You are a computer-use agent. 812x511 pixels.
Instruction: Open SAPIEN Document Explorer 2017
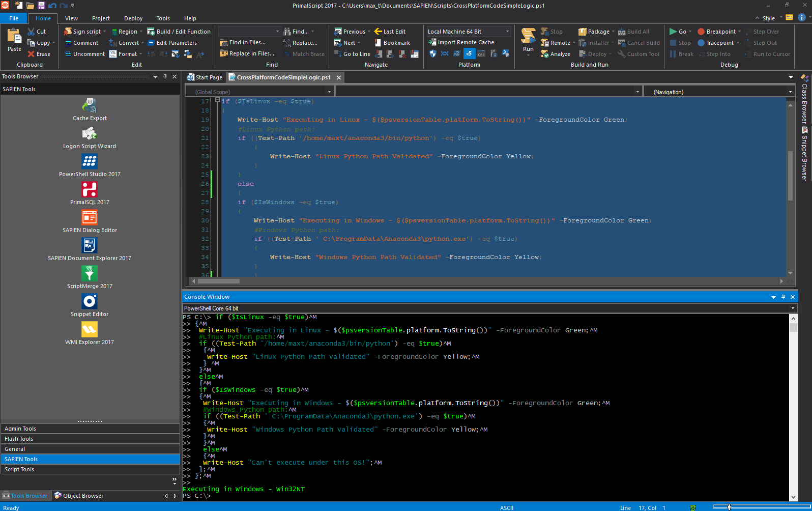[x=90, y=249]
